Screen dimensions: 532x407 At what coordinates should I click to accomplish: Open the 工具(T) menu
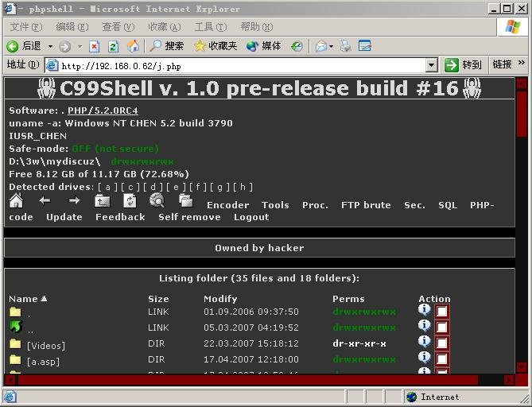point(211,27)
